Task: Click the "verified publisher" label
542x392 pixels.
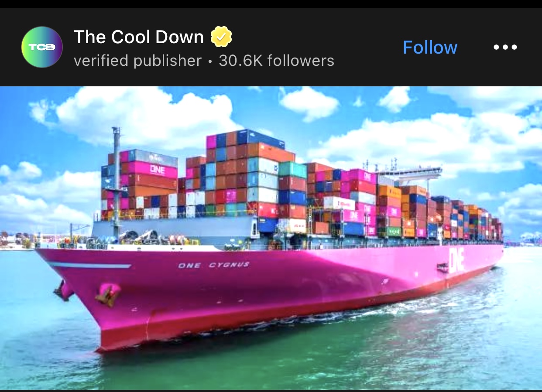Action: point(138,61)
